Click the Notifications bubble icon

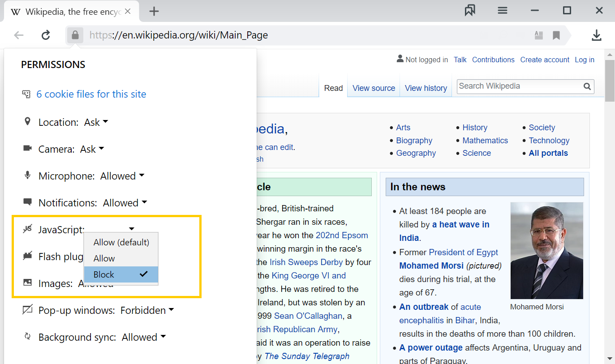click(27, 202)
